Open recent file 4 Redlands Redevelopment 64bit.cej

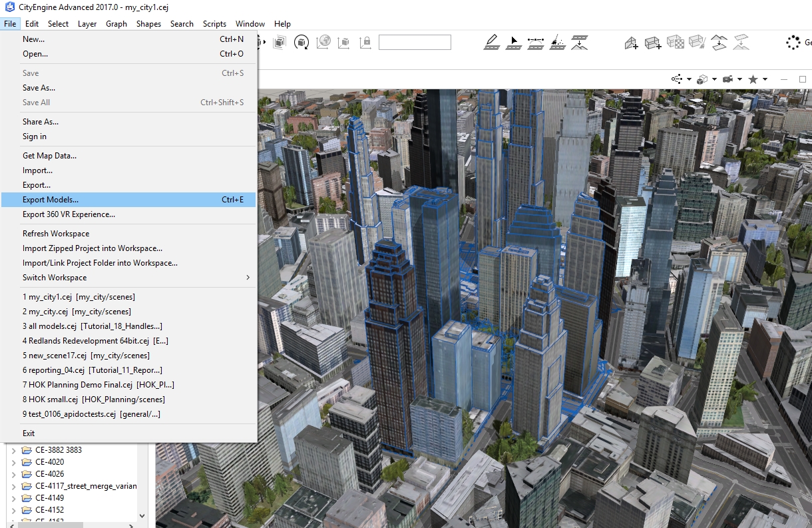95,341
